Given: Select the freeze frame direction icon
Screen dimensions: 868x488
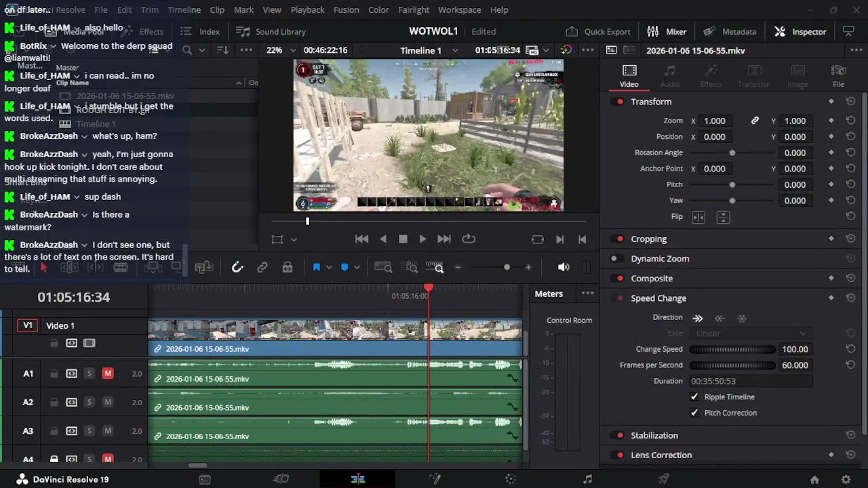Looking at the screenshot, I should click(742, 318).
